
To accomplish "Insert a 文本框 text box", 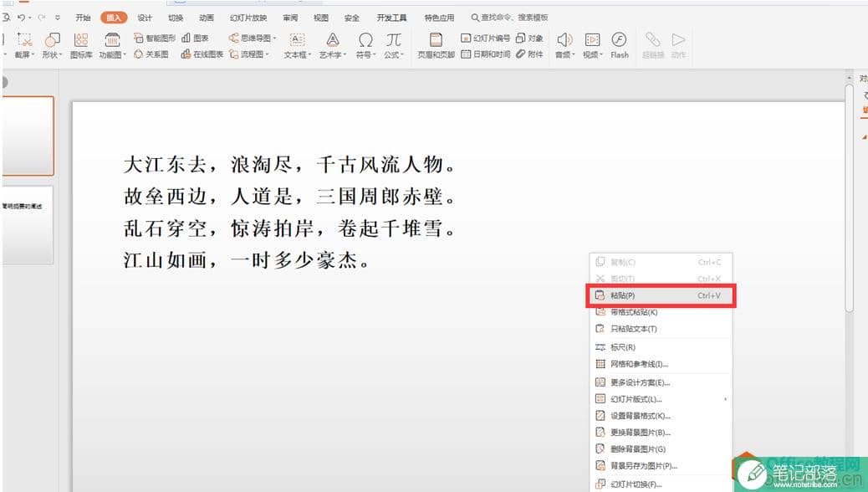I will pyautogui.click(x=297, y=45).
